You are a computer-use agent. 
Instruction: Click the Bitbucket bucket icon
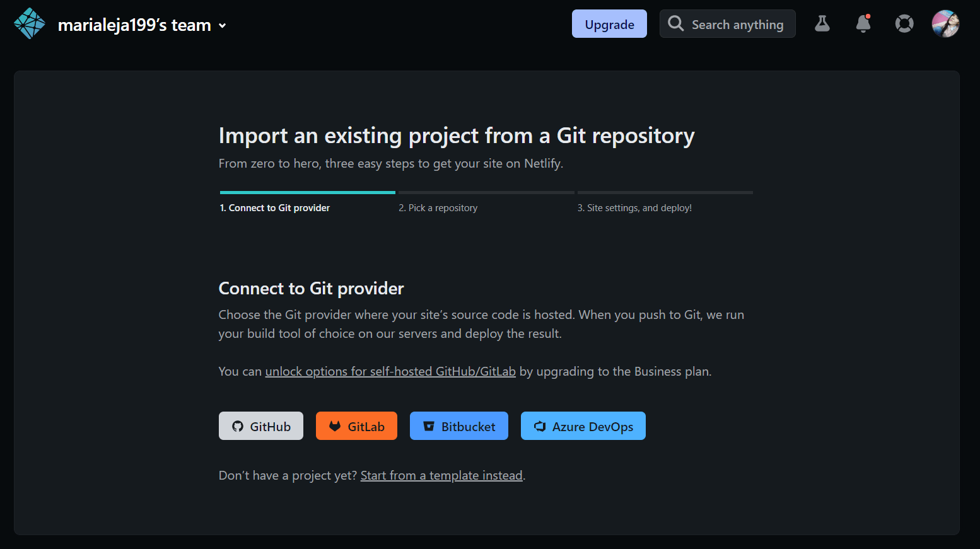coord(429,425)
